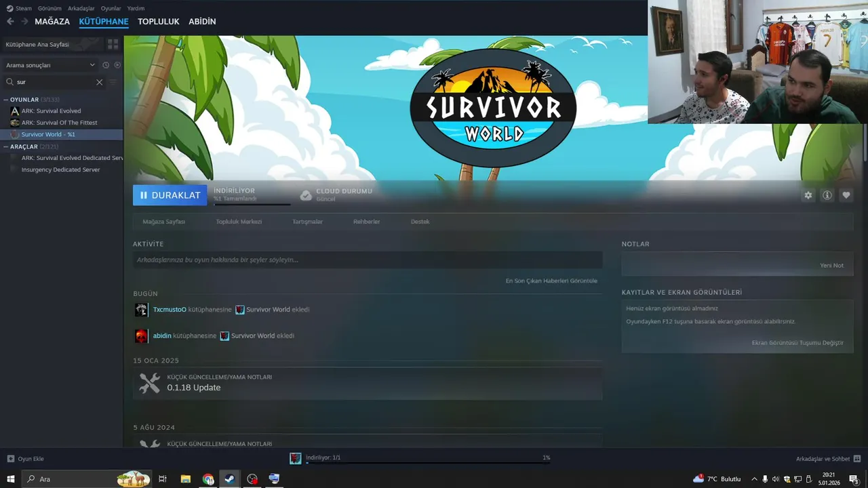Open the Arkadaşlar menu

tap(81, 8)
